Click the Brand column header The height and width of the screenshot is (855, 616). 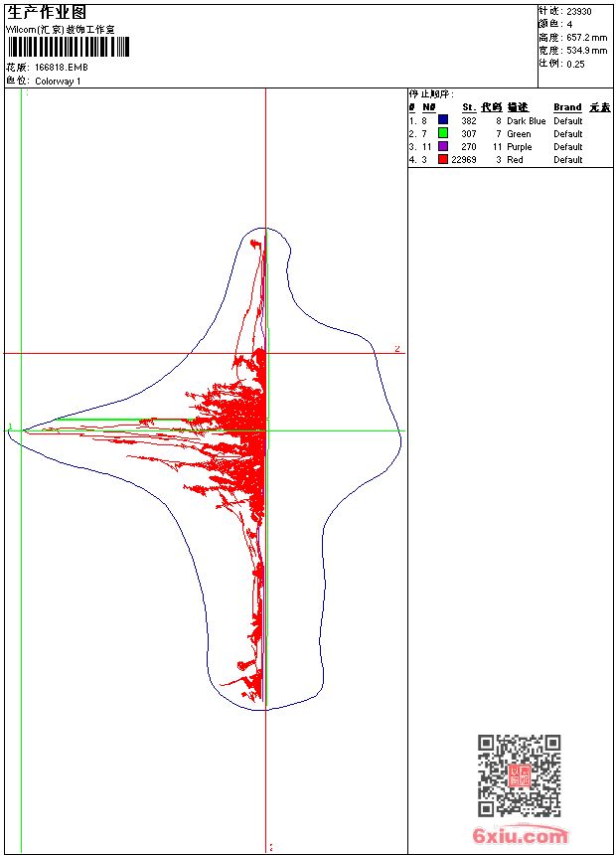click(567, 107)
